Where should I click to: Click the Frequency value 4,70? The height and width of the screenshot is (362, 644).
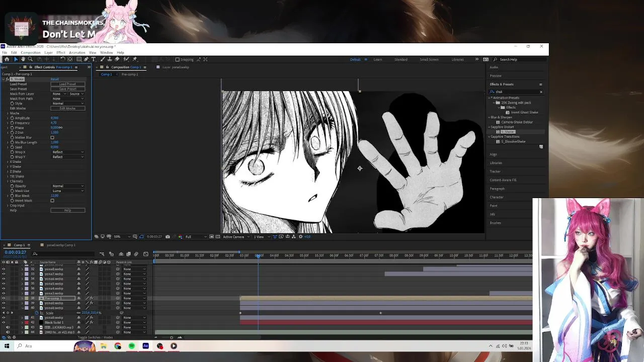54,123
